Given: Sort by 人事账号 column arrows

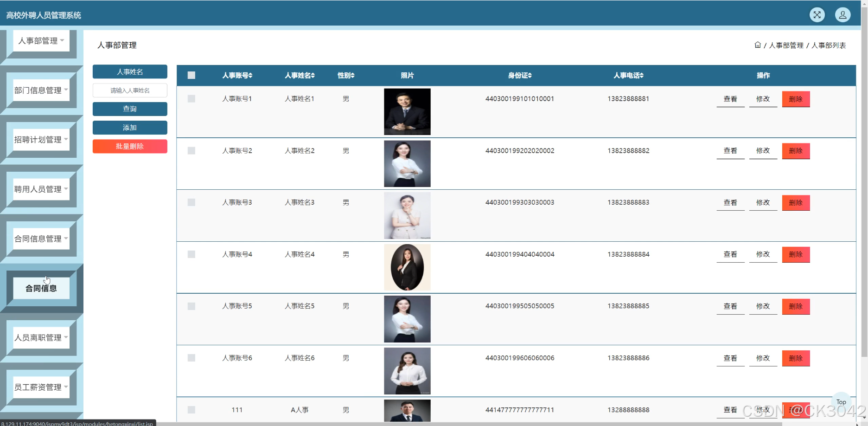Looking at the screenshot, I should click(250, 76).
